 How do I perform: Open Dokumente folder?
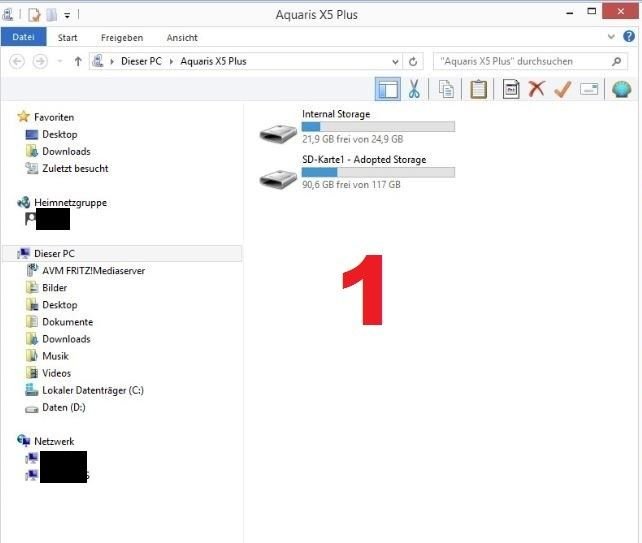(68, 322)
